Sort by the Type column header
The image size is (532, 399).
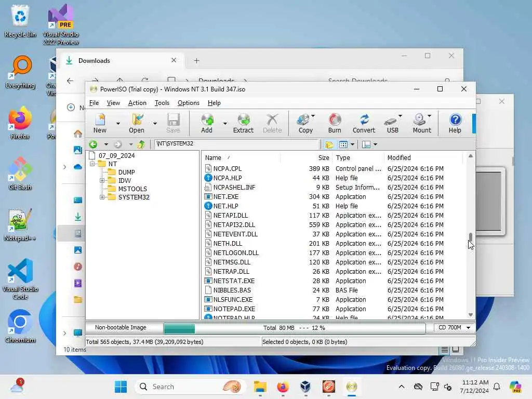click(x=358, y=158)
